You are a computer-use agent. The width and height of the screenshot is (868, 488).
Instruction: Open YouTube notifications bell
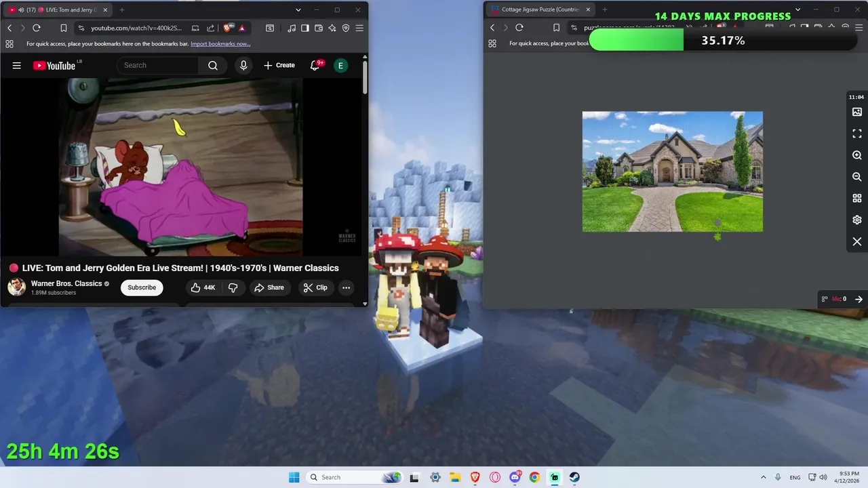coord(315,65)
